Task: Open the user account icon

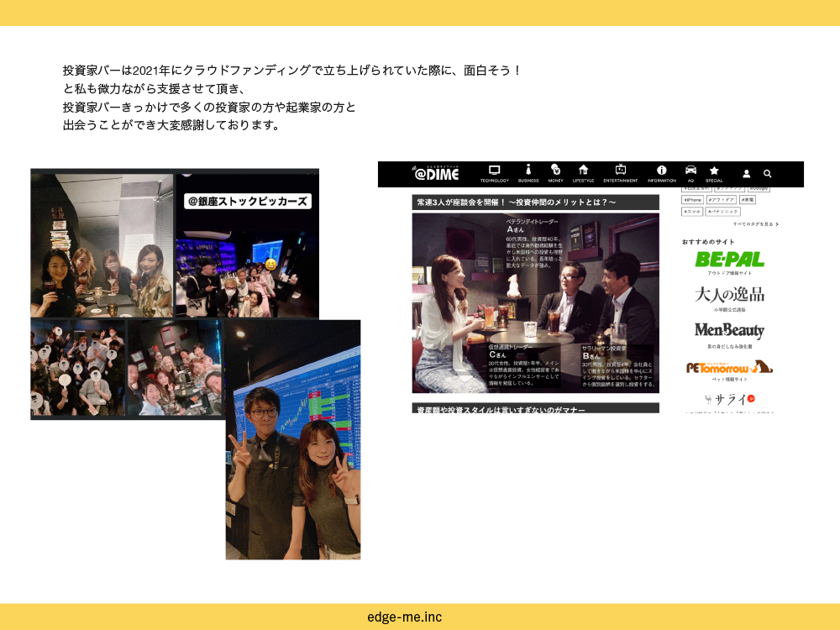Action: (746, 174)
